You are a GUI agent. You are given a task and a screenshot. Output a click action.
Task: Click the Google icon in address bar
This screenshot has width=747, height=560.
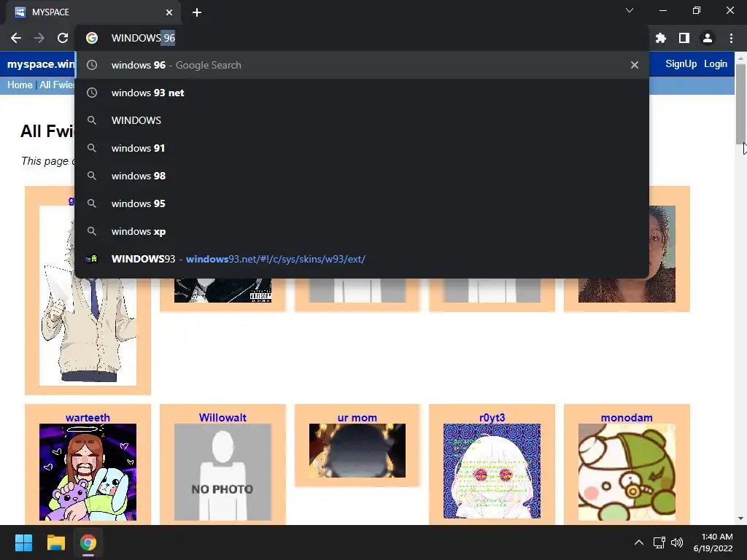(x=92, y=38)
